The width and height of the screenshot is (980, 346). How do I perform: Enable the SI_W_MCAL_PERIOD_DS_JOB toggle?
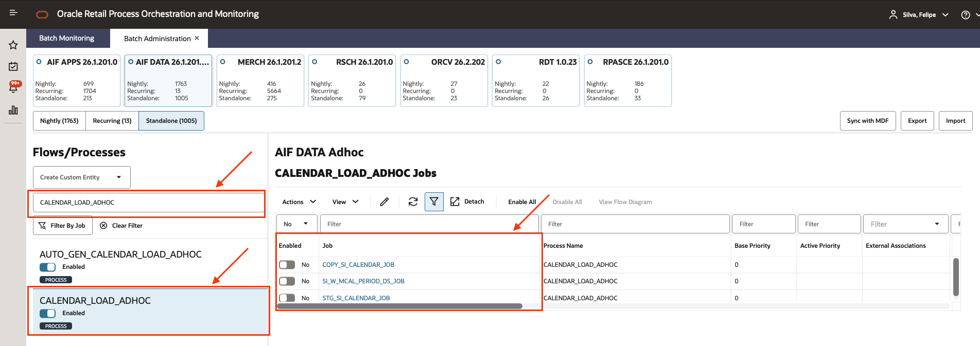pos(287,281)
